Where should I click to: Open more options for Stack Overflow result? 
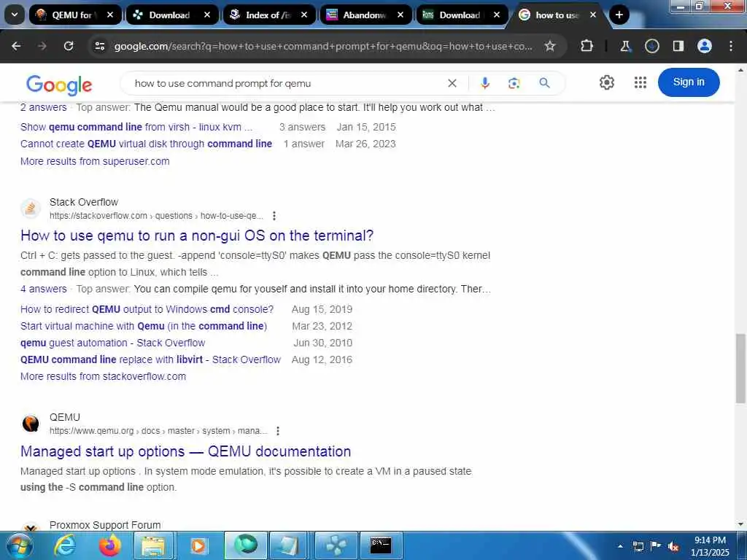274,216
